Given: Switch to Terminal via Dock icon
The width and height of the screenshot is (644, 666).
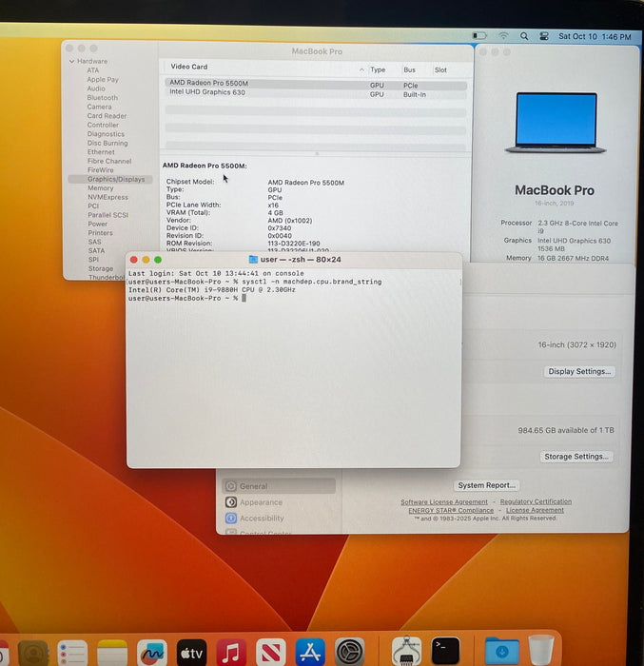Looking at the screenshot, I should coord(445,651).
